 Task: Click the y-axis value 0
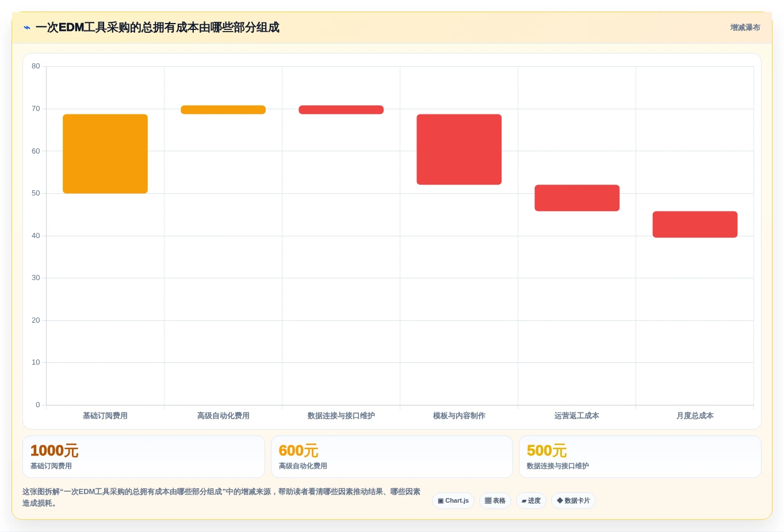click(38, 405)
